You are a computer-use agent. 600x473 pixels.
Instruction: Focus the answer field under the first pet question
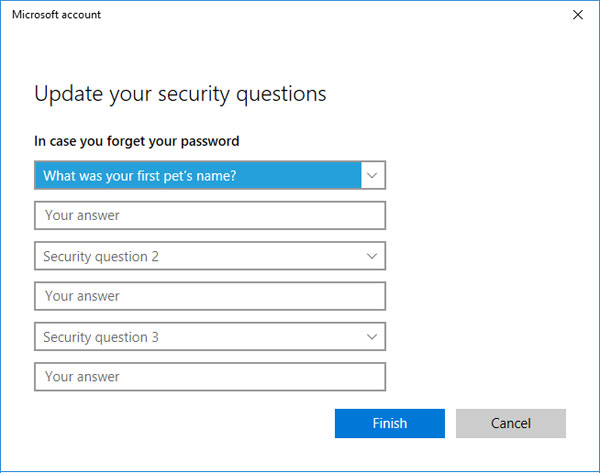tap(210, 215)
